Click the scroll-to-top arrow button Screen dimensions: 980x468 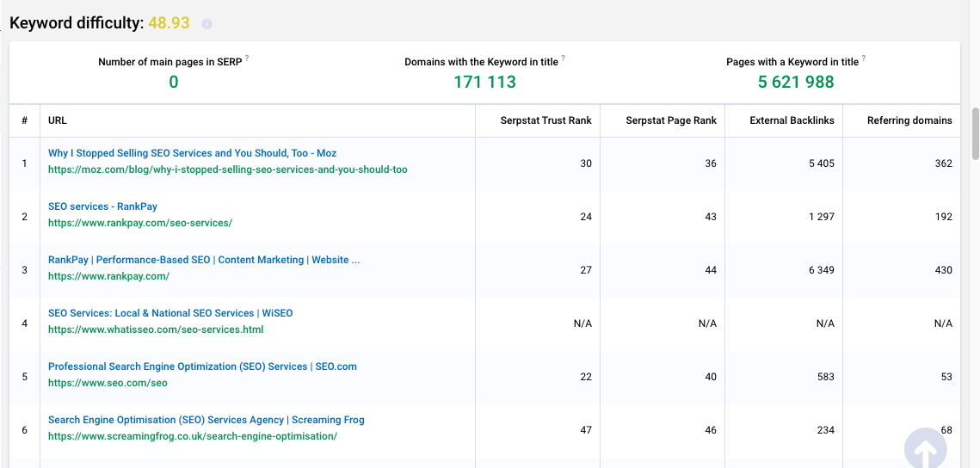point(925,448)
